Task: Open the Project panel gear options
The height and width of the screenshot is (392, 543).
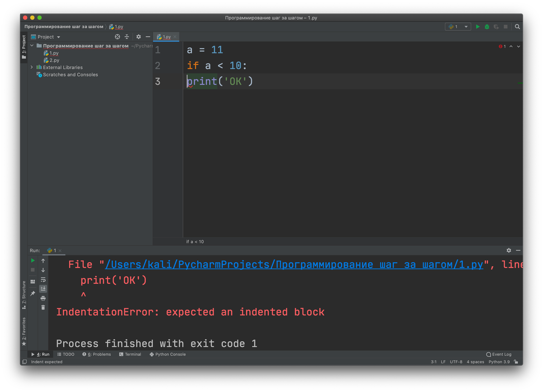Action: [138, 37]
